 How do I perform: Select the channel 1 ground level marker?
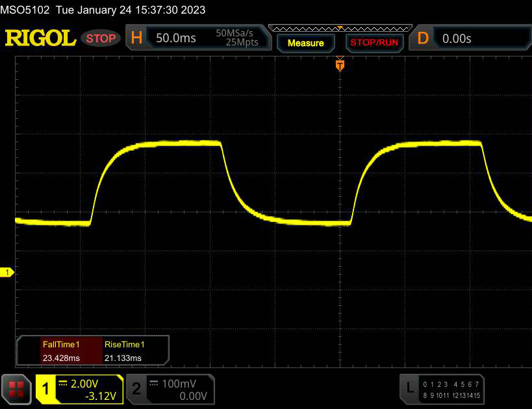tap(7, 273)
